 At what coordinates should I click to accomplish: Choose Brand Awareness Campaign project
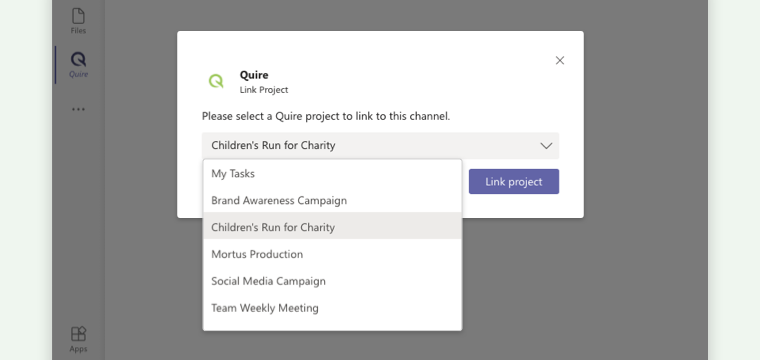click(x=332, y=200)
